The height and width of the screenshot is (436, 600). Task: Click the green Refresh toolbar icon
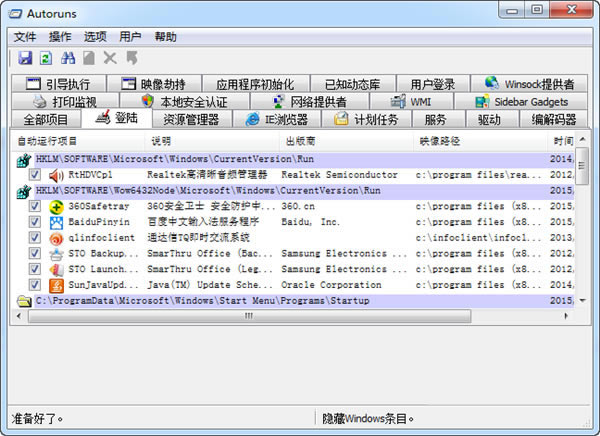(x=46, y=59)
